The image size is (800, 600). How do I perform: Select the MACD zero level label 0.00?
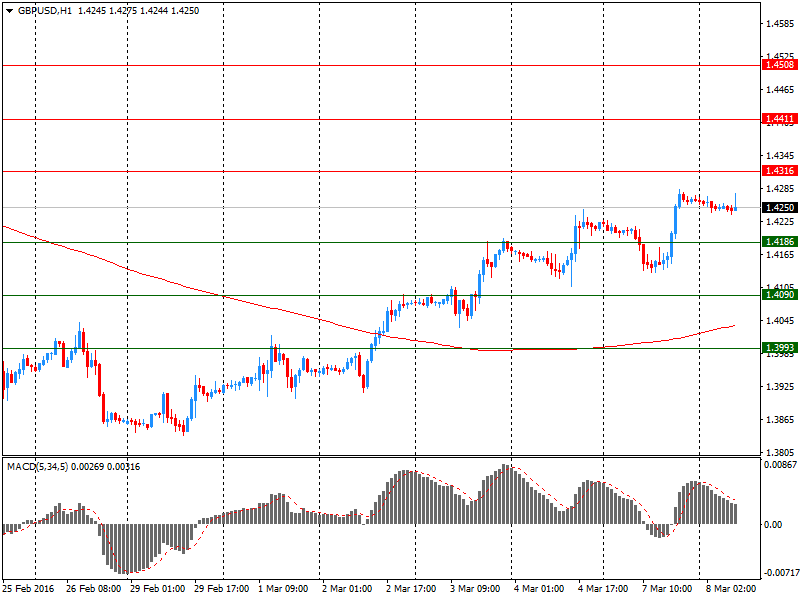773,524
